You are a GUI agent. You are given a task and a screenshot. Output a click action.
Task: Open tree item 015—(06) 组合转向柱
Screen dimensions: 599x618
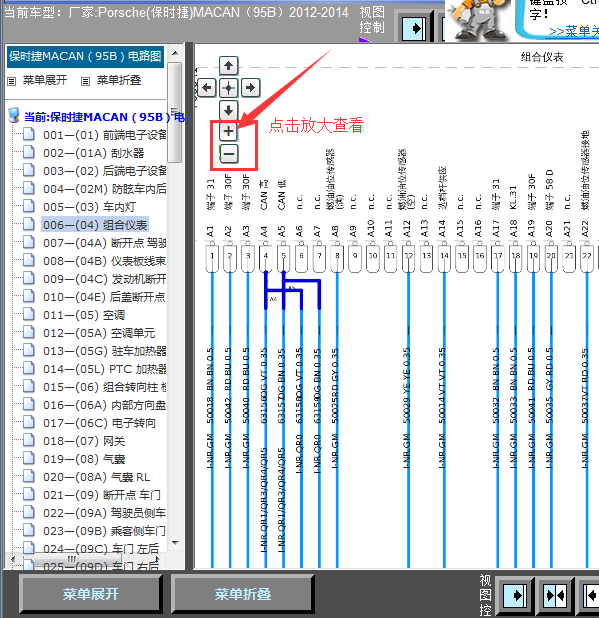click(104, 387)
